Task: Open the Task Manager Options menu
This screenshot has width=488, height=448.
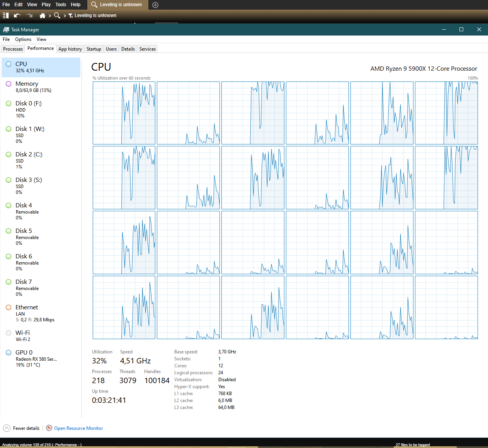Action: 23,39
